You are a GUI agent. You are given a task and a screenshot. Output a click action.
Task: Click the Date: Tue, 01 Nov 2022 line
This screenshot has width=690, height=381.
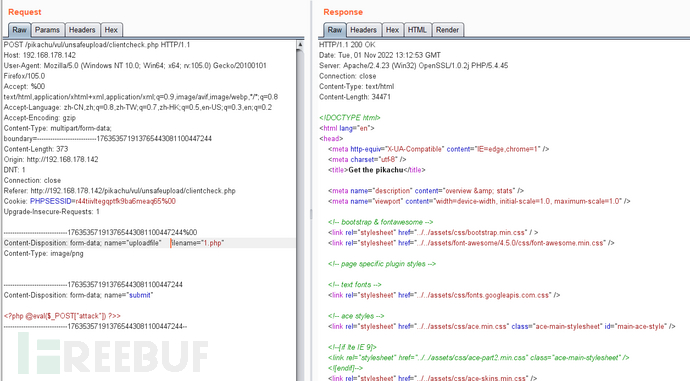click(380, 55)
